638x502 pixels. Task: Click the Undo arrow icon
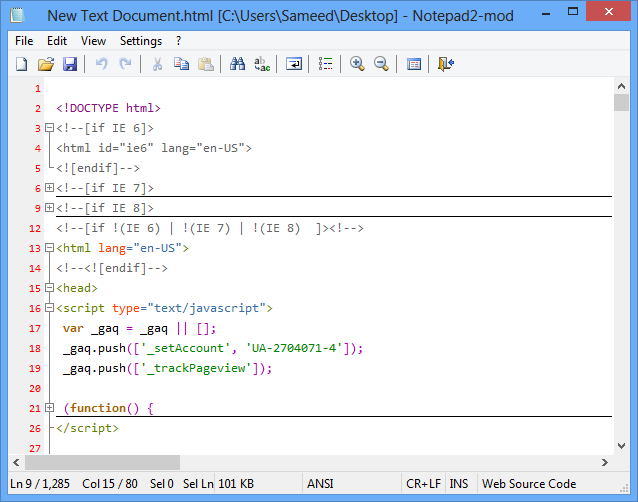[101, 64]
